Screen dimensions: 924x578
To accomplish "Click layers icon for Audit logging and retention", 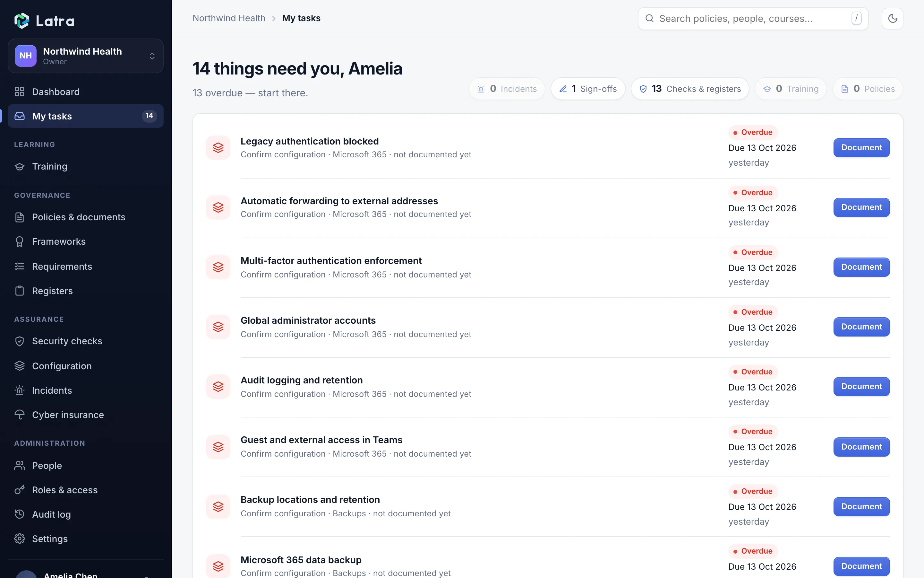I will (x=218, y=387).
